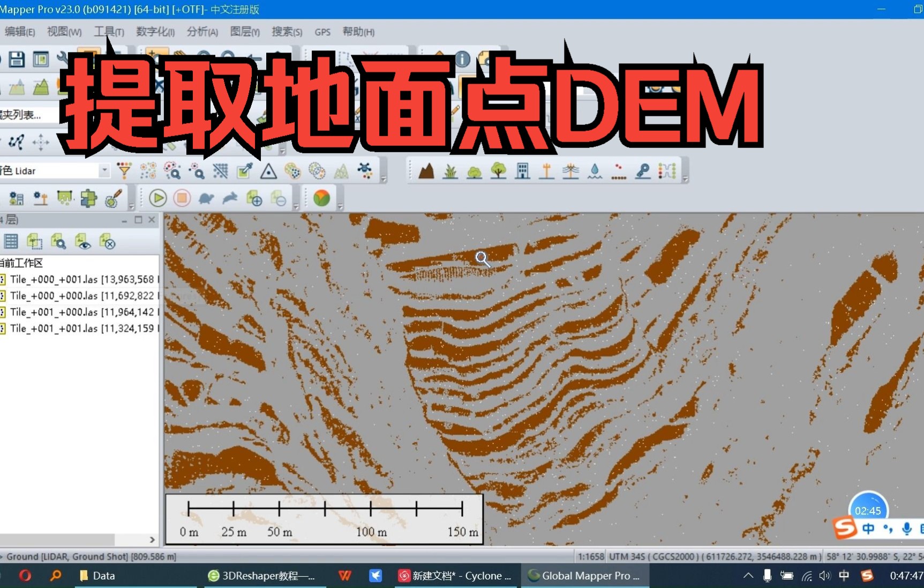This screenshot has width=924, height=588.
Task: Open the 分析(A) menu
Action: pos(202,32)
